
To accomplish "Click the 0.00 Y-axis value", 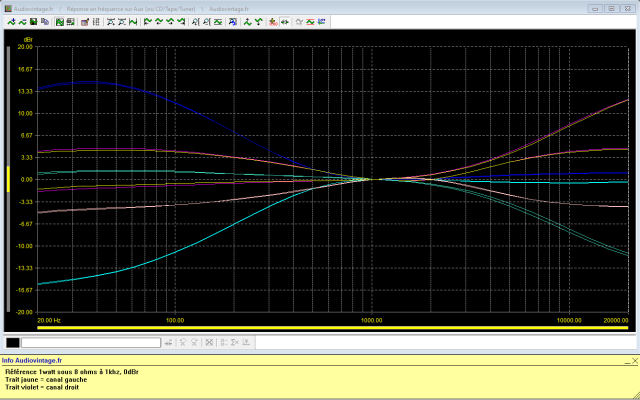I will [x=26, y=179].
